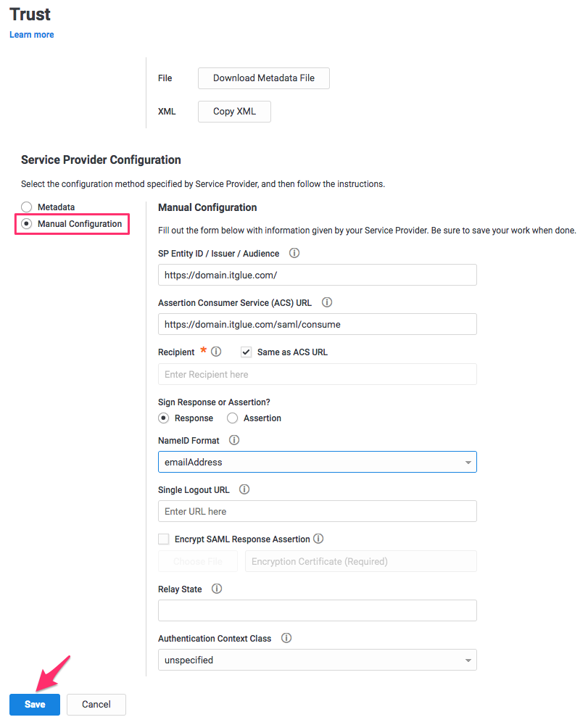Screen dimensions: 588x725
Task: Open the NameID Format emailAddress dropdown
Action: [317, 462]
